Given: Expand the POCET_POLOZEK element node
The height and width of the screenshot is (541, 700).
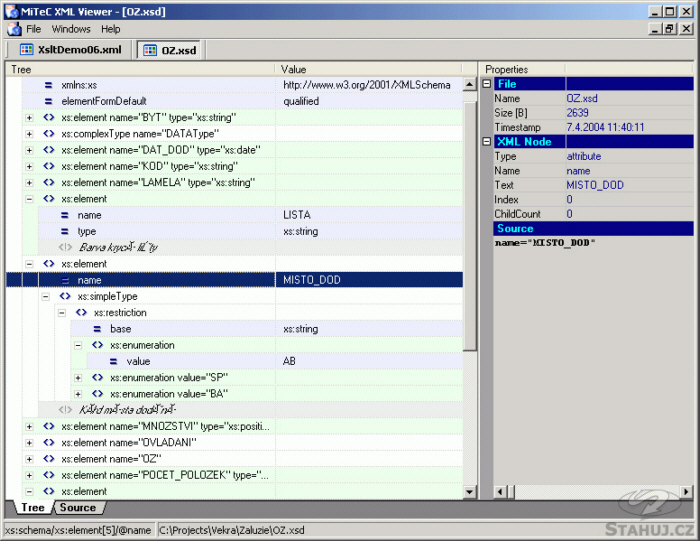Looking at the screenshot, I should click(x=29, y=475).
